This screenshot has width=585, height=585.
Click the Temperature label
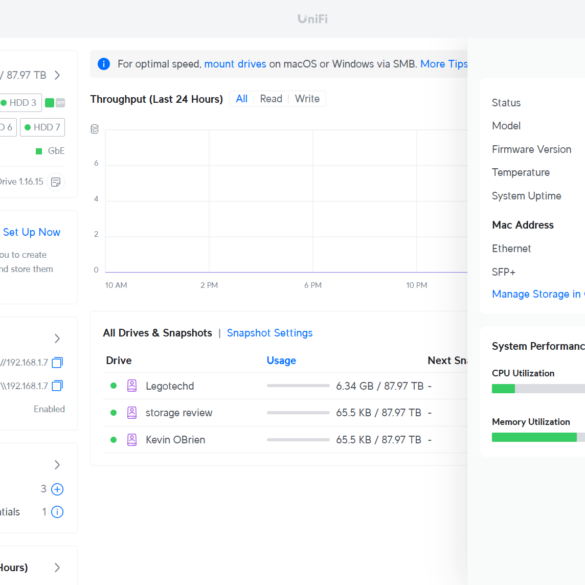click(x=520, y=172)
